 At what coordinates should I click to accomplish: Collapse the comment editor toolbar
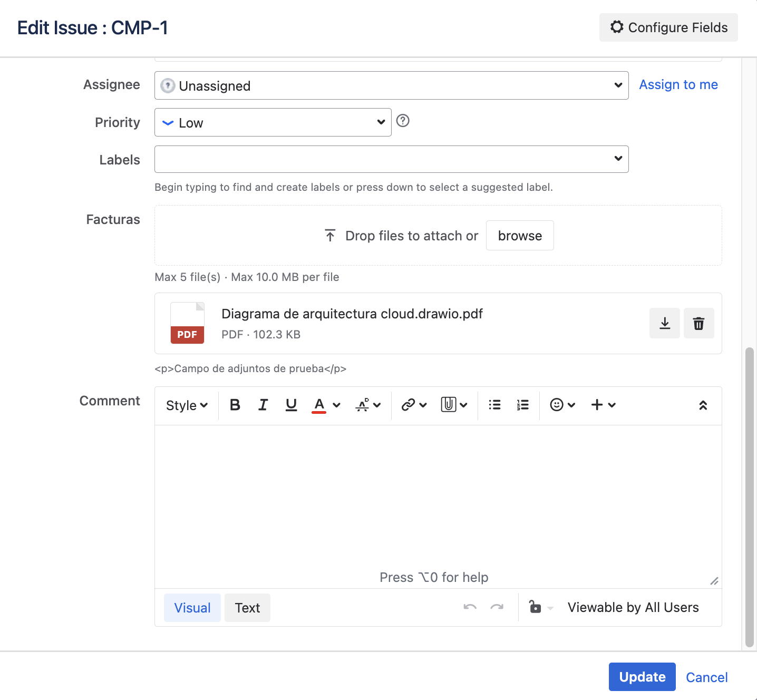click(703, 405)
